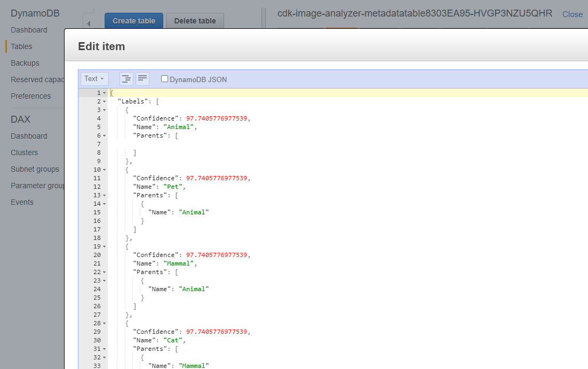Click the Confidence value on line 4
588x369 pixels.
pyautogui.click(x=217, y=118)
